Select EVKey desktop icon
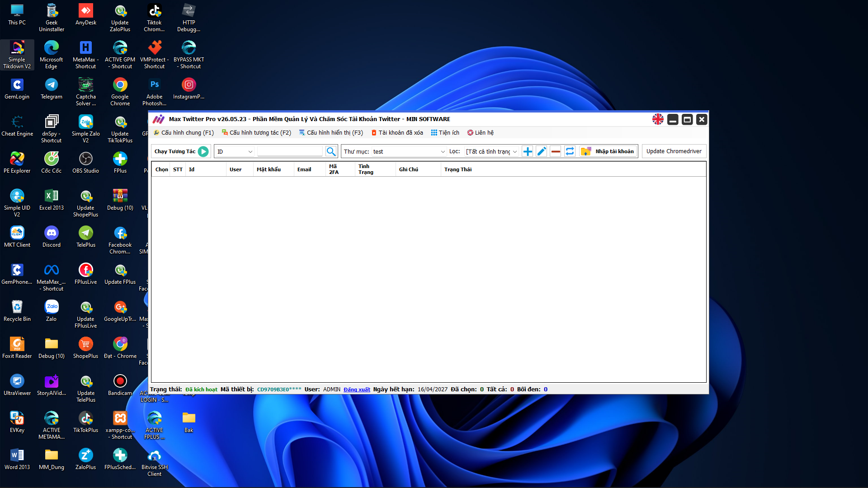The image size is (868, 488). [x=17, y=422]
